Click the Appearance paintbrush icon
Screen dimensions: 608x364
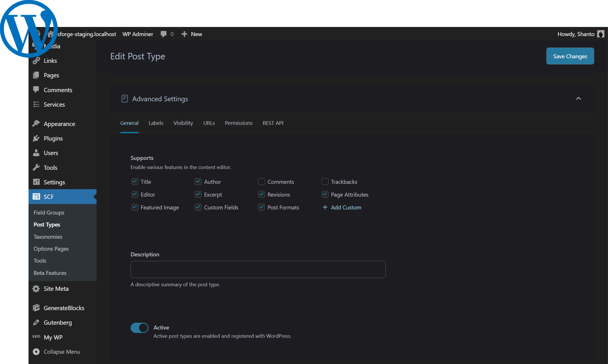(x=36, y=124)
